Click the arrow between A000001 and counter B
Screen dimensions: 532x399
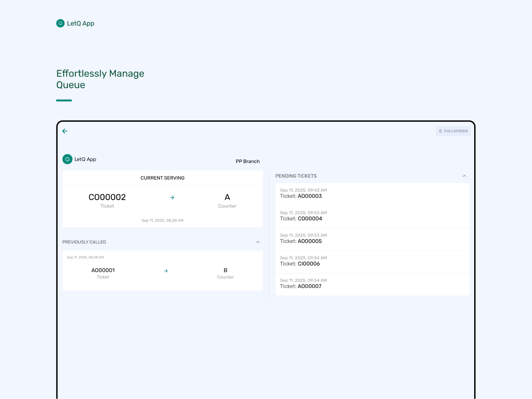point(166,271)
